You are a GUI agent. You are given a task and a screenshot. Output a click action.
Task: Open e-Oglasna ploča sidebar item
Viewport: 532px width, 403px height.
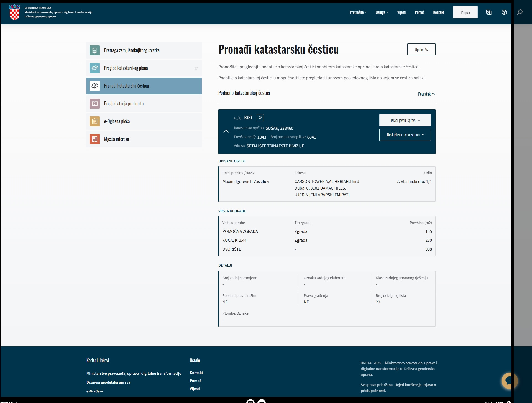[144, 121]
